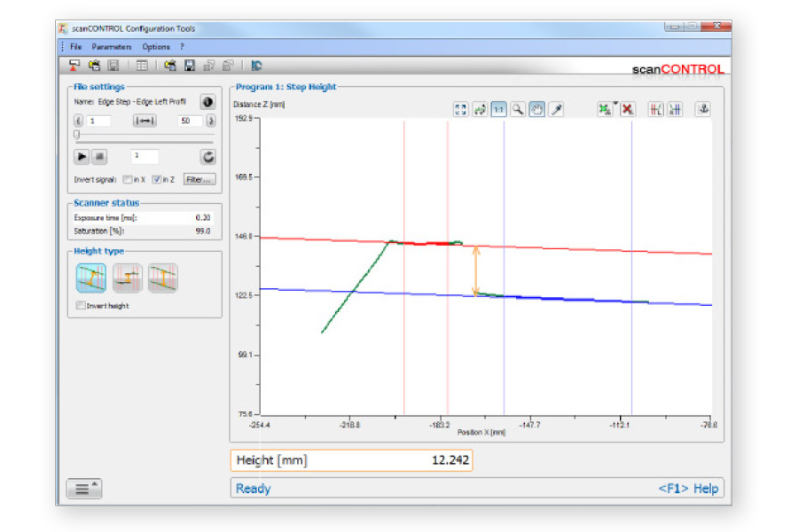Select the first height type icon
The image size is (798, 532).
pyautogui.click(x=91, y=278)
